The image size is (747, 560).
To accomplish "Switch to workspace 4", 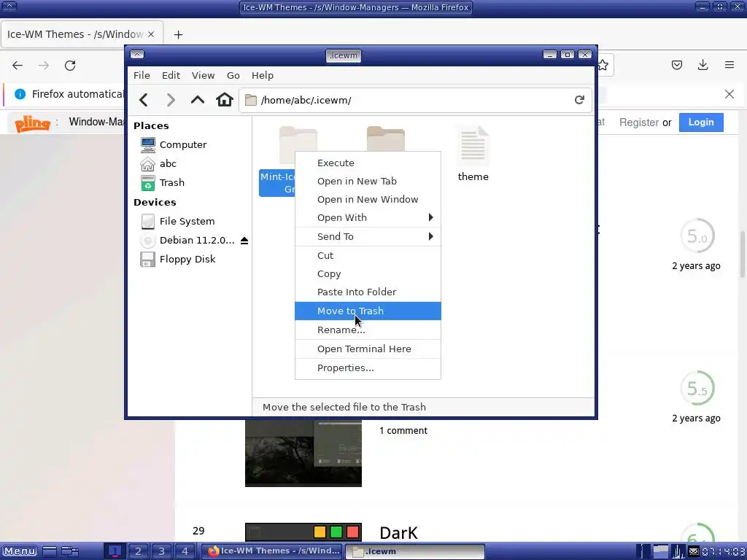I will pyautogui.click(x=185, y=551).
